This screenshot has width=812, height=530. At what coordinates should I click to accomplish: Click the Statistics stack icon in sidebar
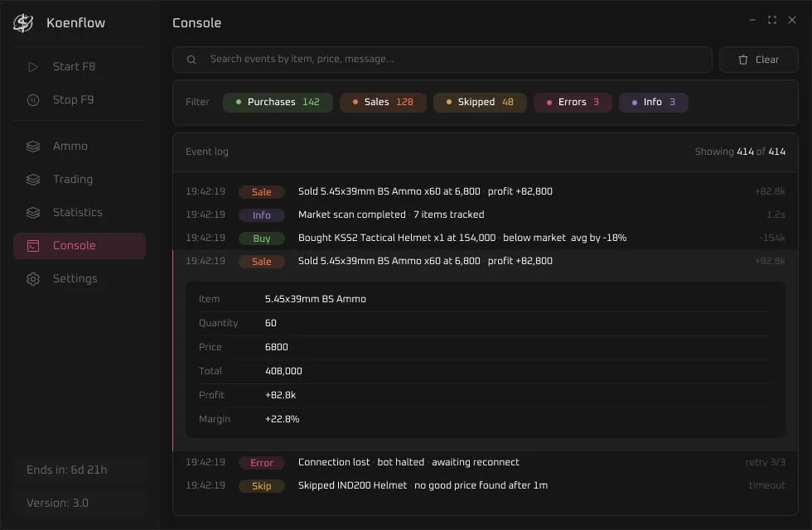tap(32, 213)
